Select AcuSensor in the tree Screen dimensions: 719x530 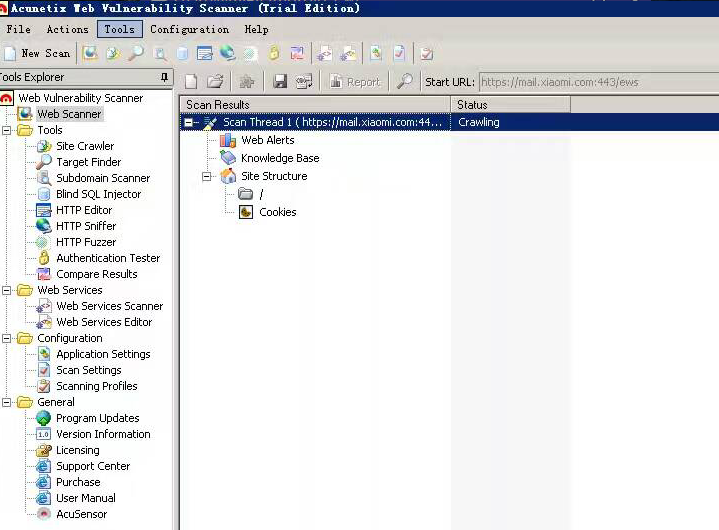pos(82,514)
